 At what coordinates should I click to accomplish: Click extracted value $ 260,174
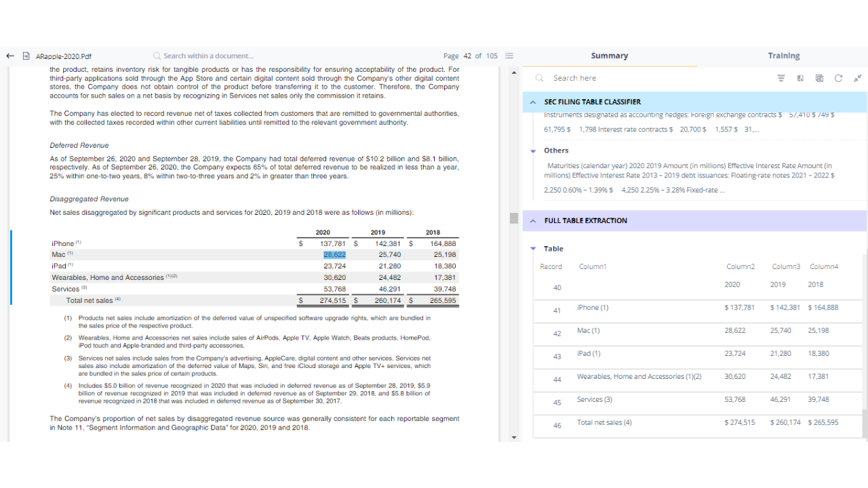point(785,423)
